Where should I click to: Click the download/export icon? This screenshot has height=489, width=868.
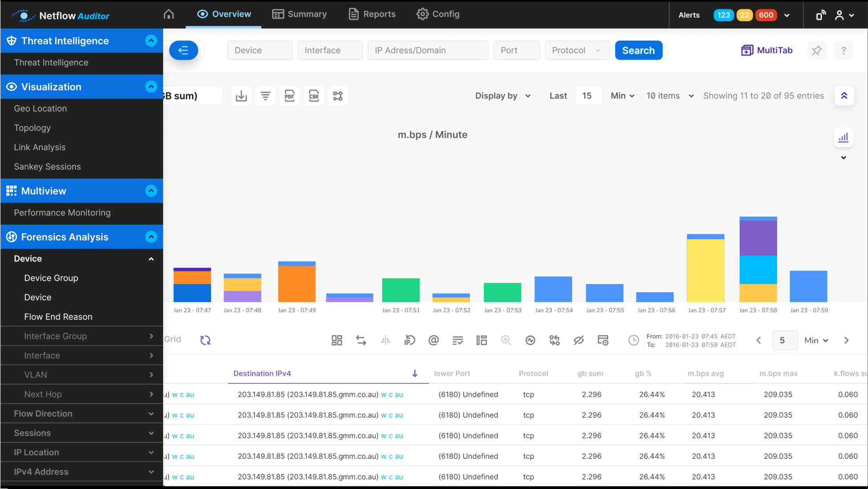(241, 95)
